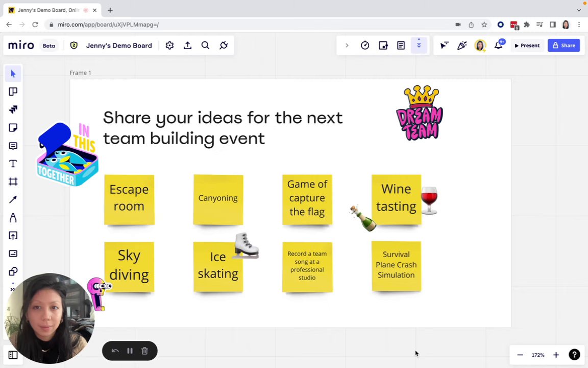Select the comment tool
Image resolution: width=588 pixels, height=368 pixels.
click(x=13, y=146)
